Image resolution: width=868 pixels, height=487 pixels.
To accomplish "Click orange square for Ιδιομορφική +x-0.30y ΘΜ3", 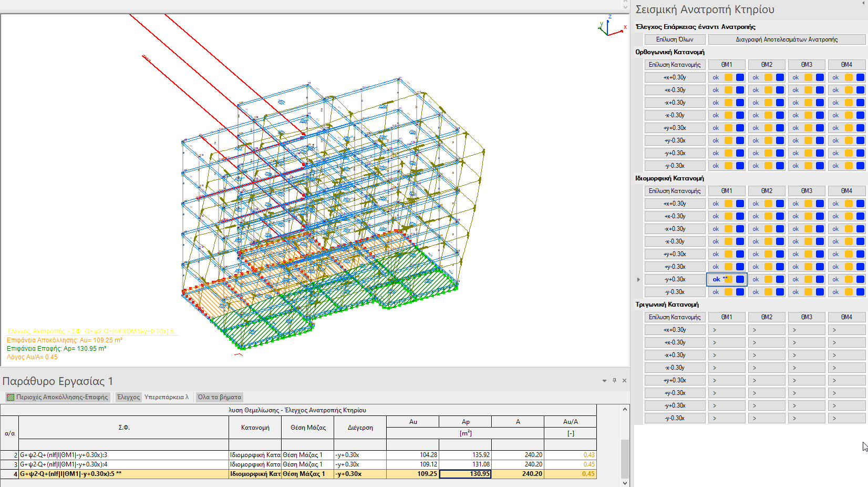I will [808, 216].
